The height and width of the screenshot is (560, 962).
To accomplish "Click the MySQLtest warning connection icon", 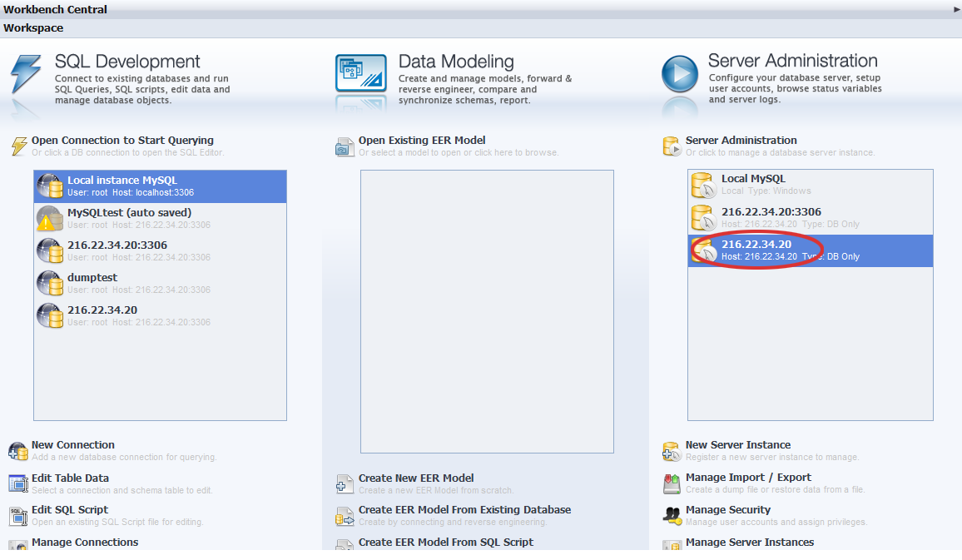I will click(50, 218).
